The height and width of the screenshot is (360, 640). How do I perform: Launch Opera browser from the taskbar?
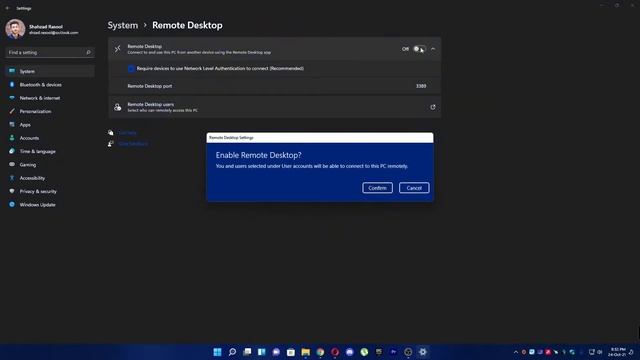click(335, 352)
